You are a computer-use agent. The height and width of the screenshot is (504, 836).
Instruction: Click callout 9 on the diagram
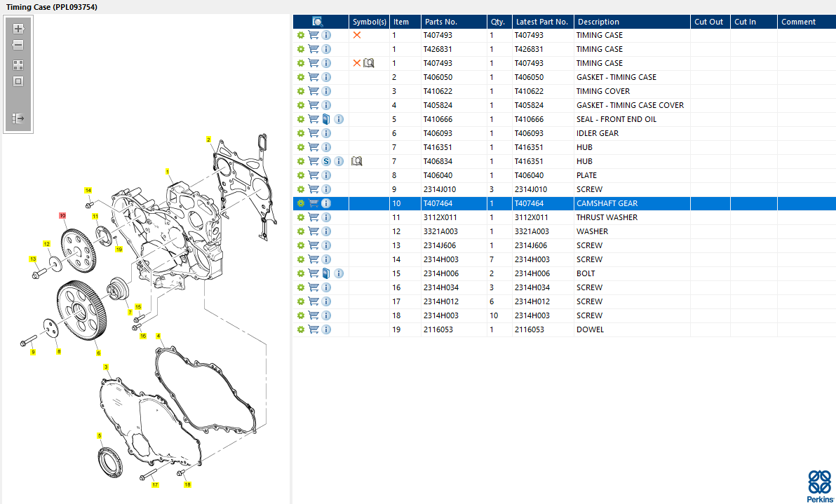coord(33,352)
